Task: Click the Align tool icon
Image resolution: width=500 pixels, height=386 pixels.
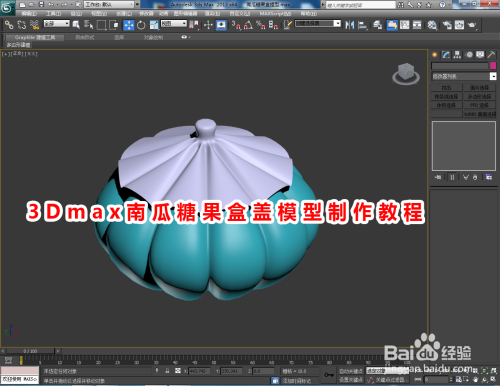Action: point(362,25)
